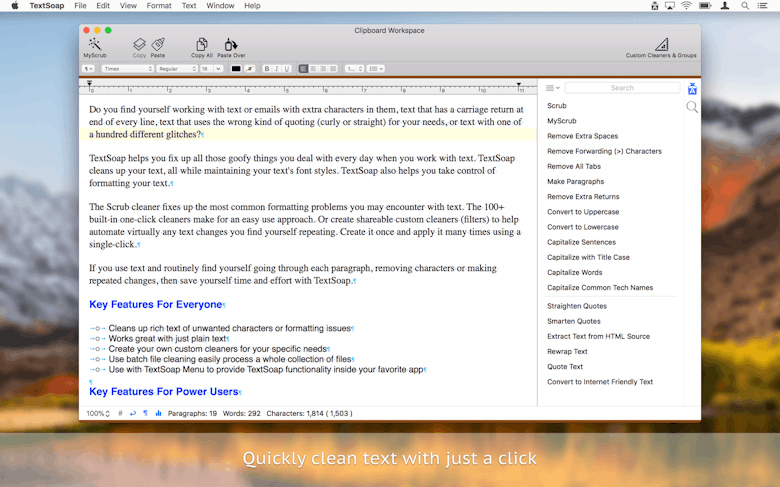
Task: Click the translate/language icon beside the search field
Action: [692, 89]
